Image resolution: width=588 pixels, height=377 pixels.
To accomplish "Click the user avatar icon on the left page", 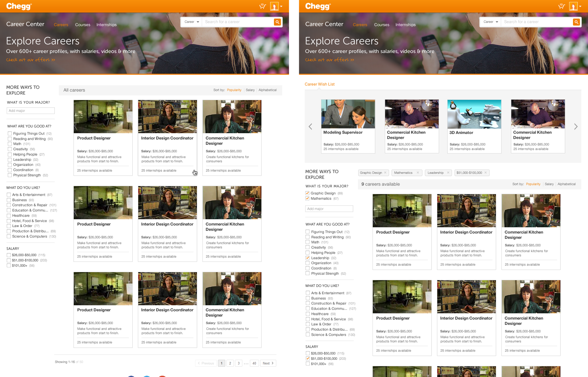I will pyautogui.click(x=274, y=6).
